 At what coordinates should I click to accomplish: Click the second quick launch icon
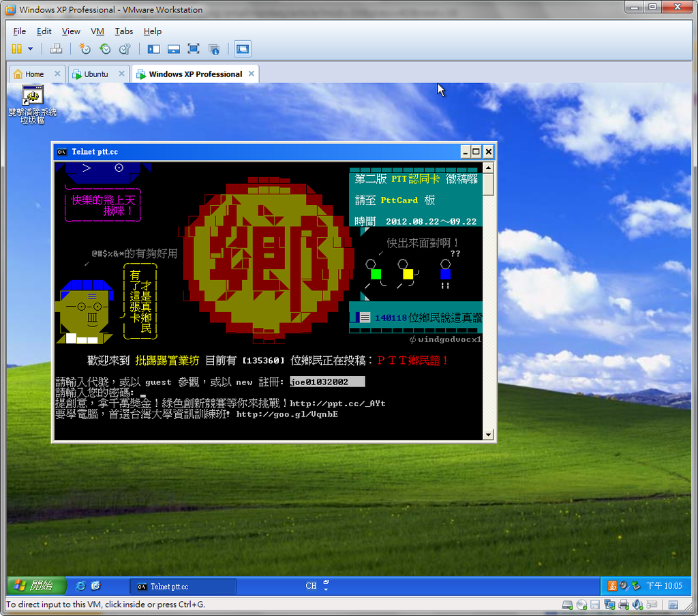coord(95,586)
